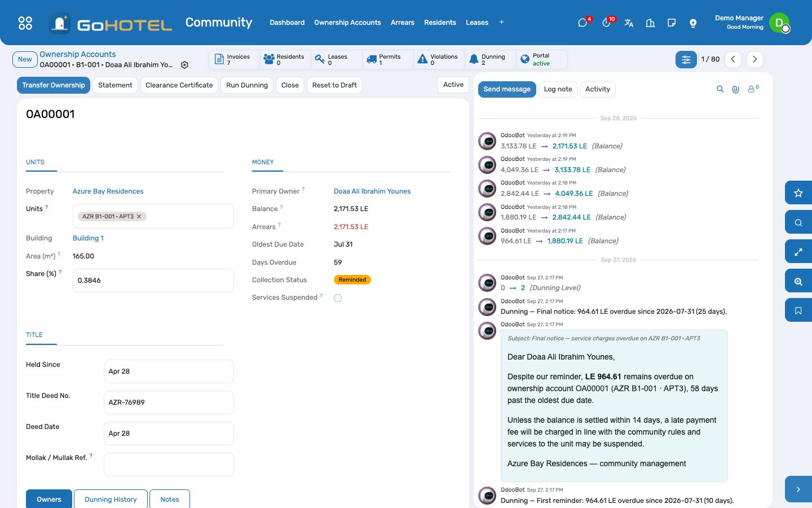Image resolution: width=812 pixels, height=508 pixels.
Task: Go to previous record with left chevron
Action: (733, 59)
